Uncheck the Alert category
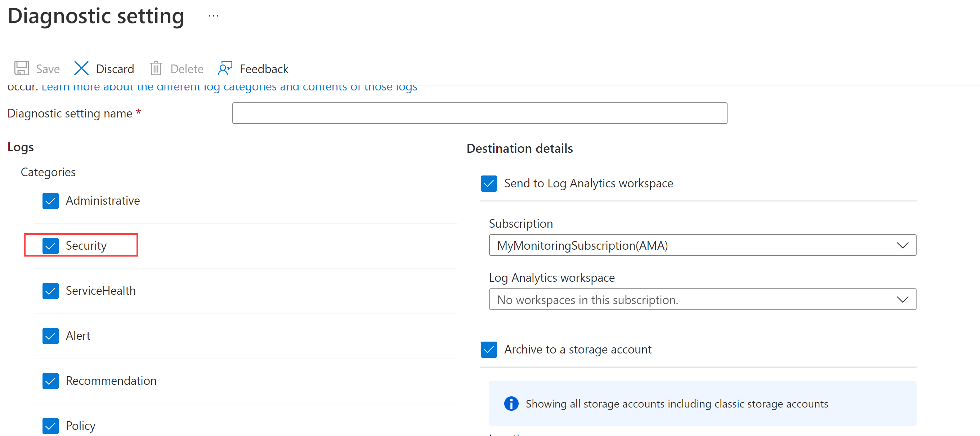This screenshot has height=436, width=980. pos(50,335)
